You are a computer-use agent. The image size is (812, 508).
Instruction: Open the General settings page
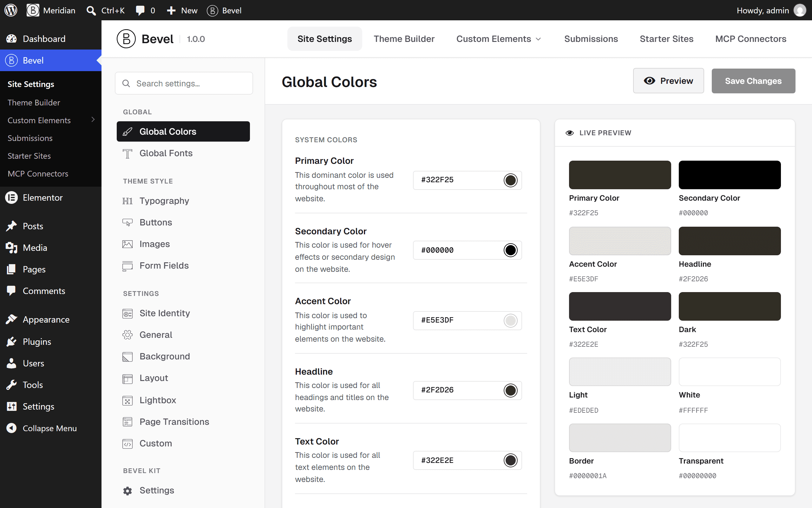183,335
